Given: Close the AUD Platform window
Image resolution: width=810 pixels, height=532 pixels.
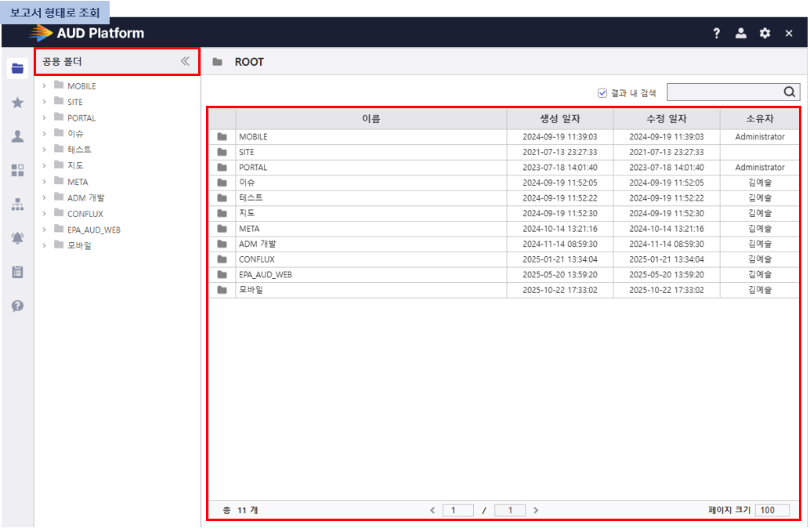Looking at the screenshot, I should (789, 34).
